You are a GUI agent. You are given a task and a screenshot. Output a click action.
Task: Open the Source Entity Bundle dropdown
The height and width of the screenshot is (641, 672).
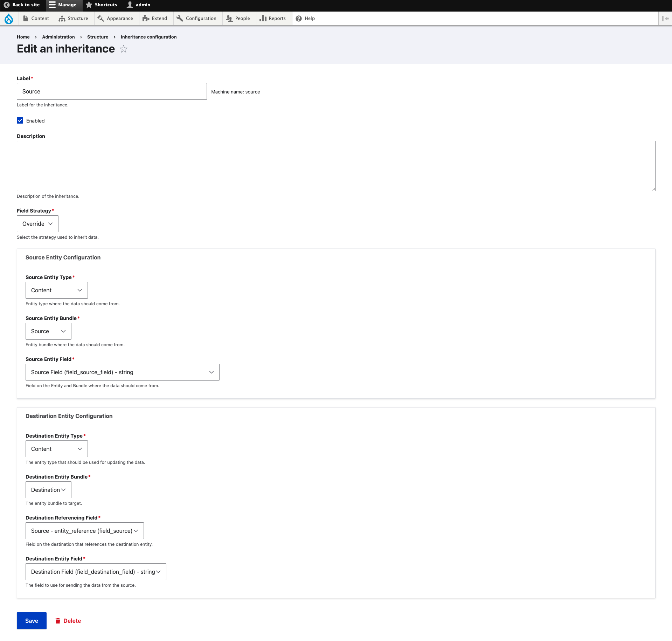tap(48, 331)
